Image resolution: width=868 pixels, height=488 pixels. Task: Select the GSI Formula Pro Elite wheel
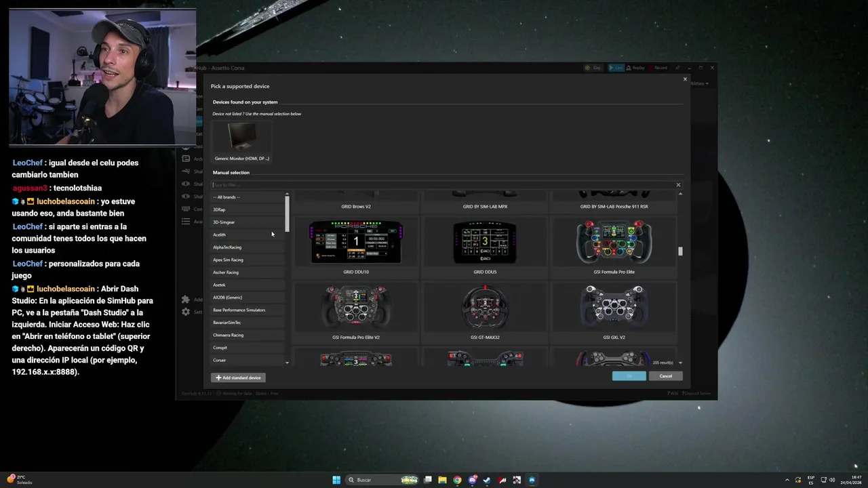pyautogui.click(x=614, y=247)
